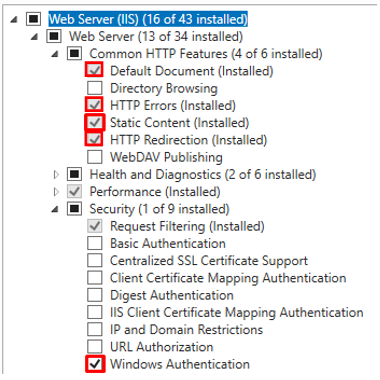The width and height of the screenshot is (380, 380).
Task: Toggle the Common HTTP Features checkbox
Action: pos(74,53)
